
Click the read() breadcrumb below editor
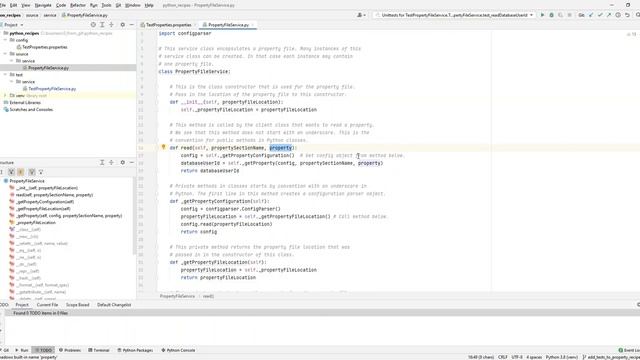[208, 296]
